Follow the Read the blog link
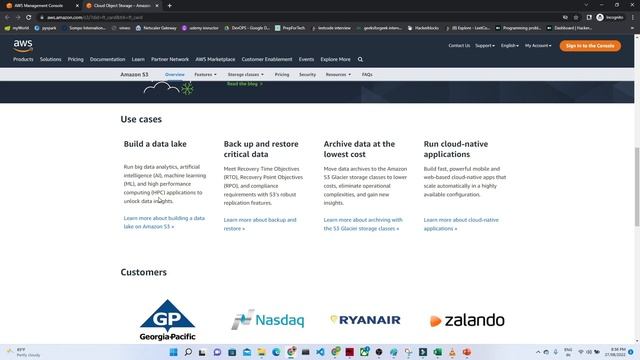Screen dimensions: 640x360 [245, 84]
